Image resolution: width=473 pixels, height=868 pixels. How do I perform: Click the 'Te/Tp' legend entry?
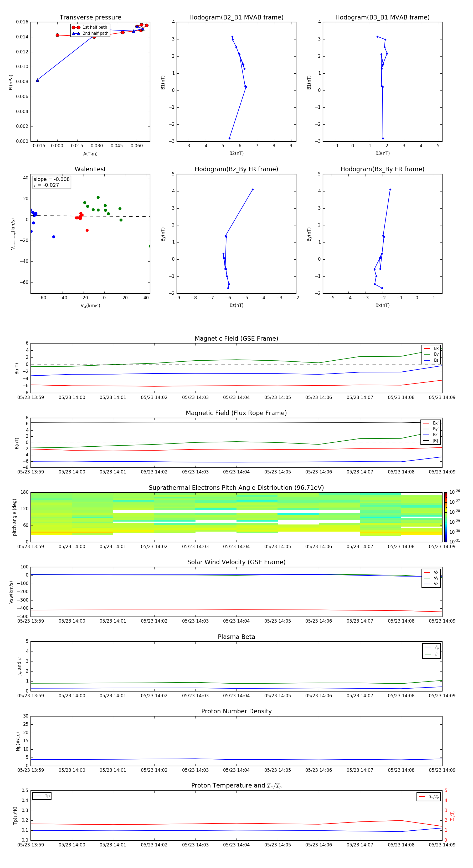(429, 796)
